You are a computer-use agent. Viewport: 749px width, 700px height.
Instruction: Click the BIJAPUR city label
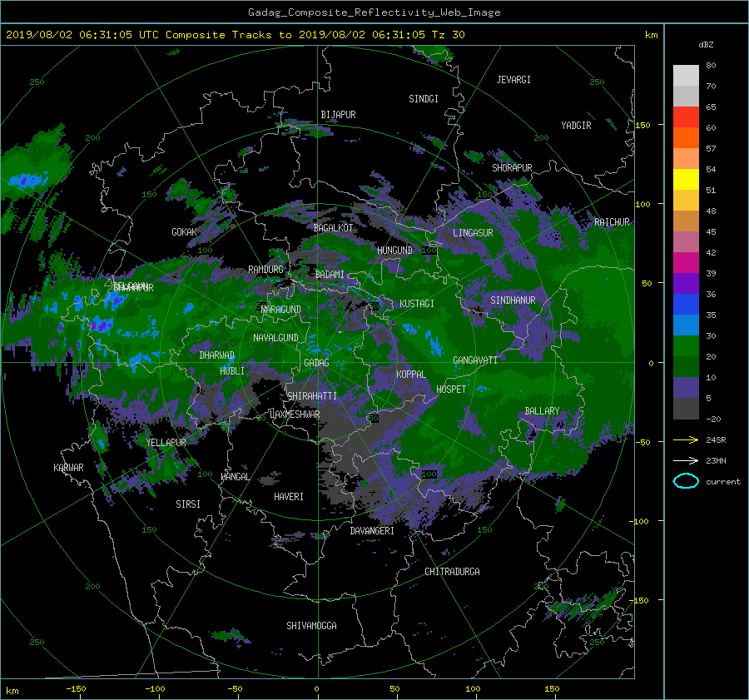coord(338,115)
